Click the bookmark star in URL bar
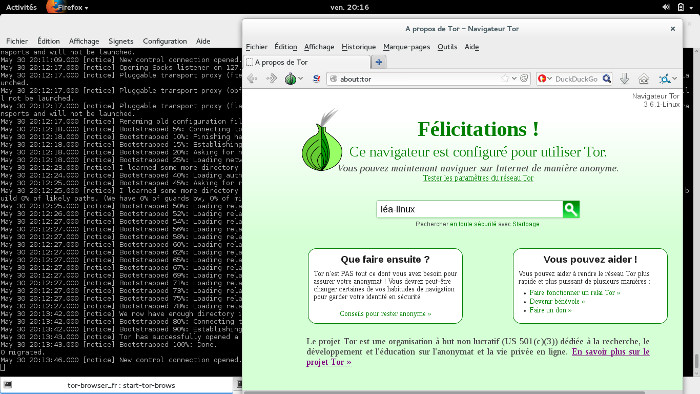700x394 pixels. [x=505, y=79]
